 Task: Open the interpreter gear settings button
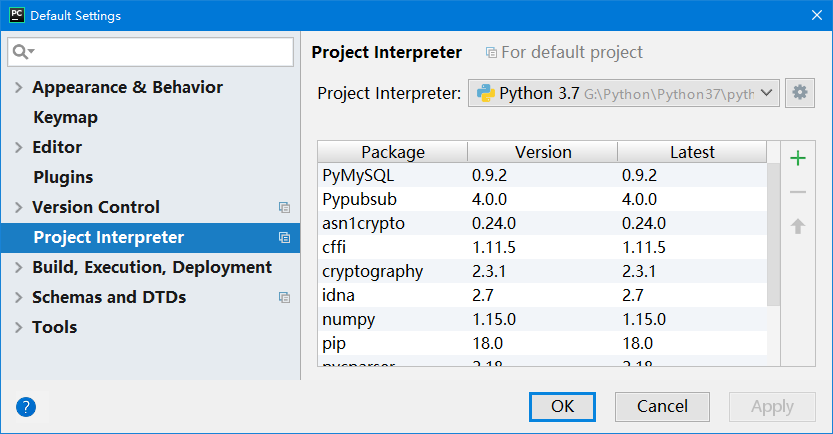coord(800,93)
